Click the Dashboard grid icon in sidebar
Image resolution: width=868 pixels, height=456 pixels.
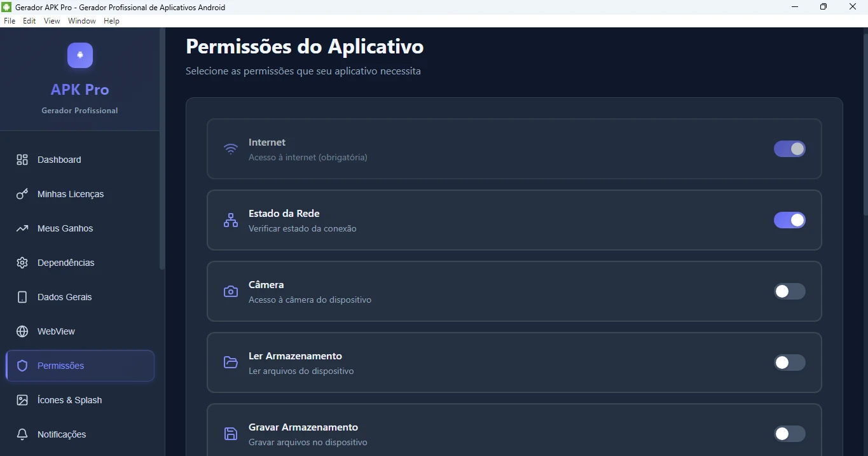22,160
